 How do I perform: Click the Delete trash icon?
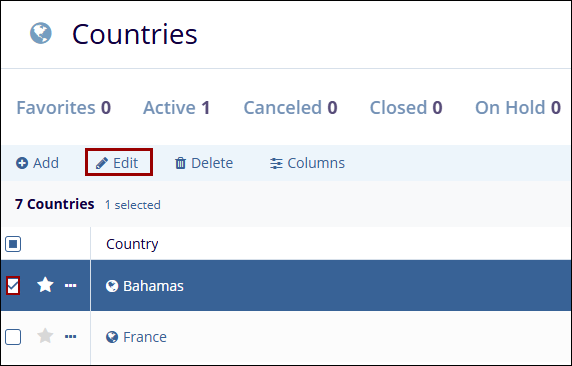(x=180, y=163)
